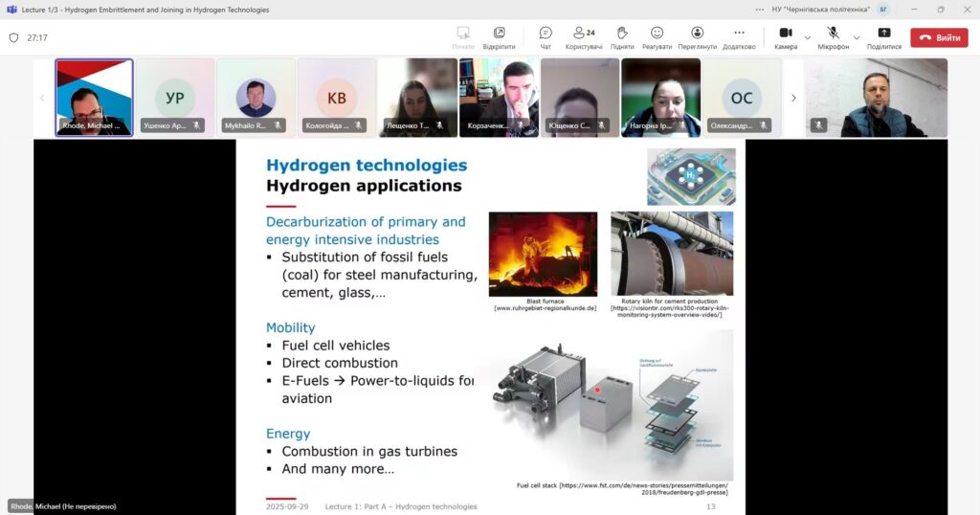Click the ОС participant avatar tile
Image resolution: width=980 pixels, height=515 pixels.
(741, 97)
